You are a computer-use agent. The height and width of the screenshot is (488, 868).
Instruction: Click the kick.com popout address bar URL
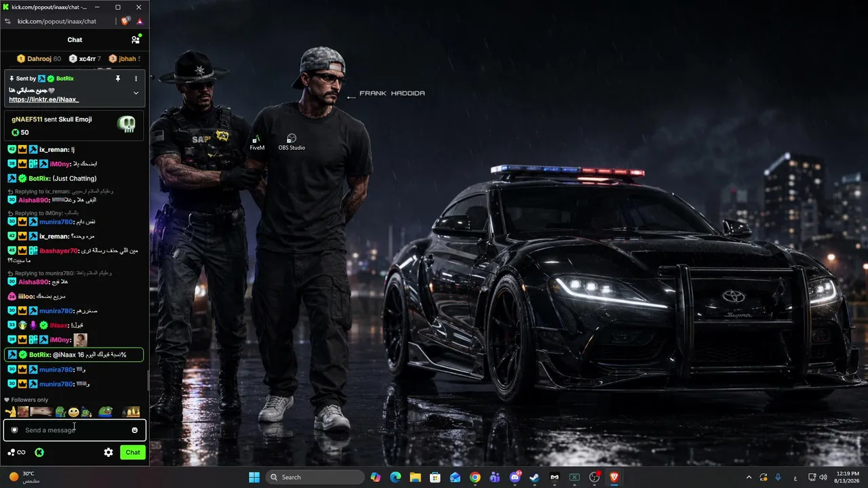coord(57,21)
